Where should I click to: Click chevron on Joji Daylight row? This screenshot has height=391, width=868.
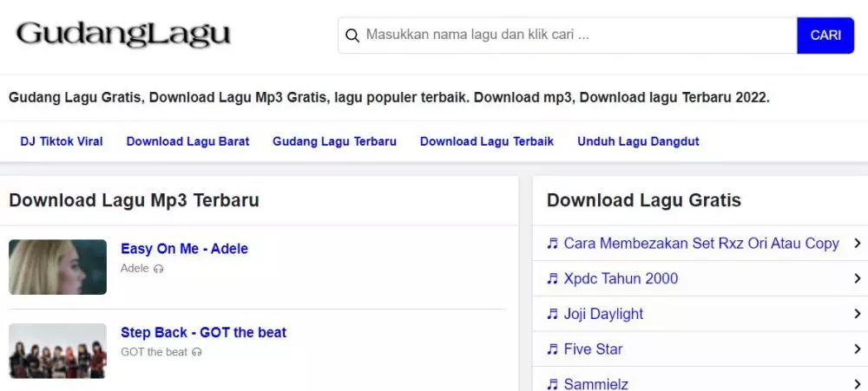(858, 314)
